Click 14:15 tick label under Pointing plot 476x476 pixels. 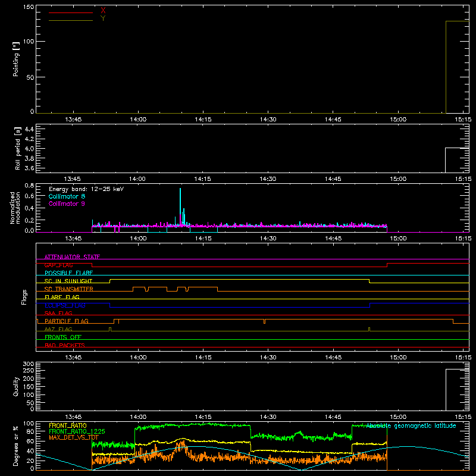tap(203, 120)
